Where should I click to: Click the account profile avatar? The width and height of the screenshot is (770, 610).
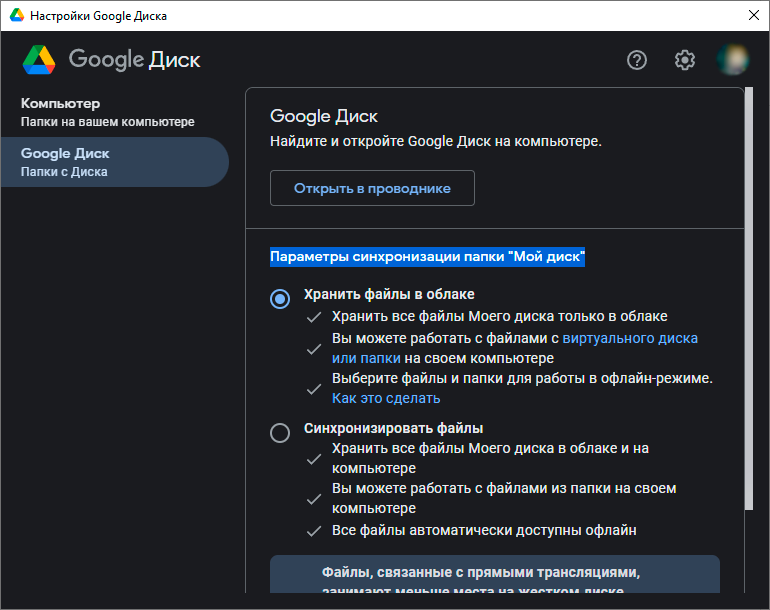click(x=734, y=60)
